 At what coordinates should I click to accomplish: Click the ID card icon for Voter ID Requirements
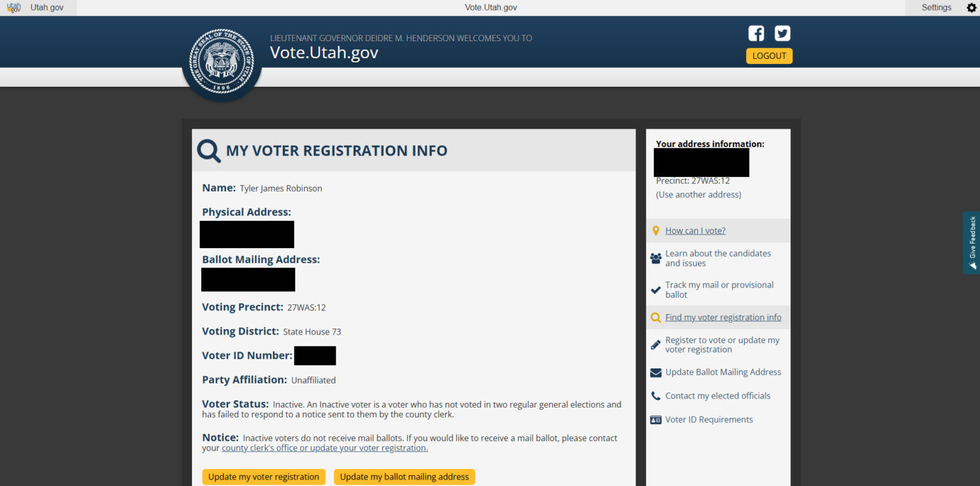coord(656,420)
